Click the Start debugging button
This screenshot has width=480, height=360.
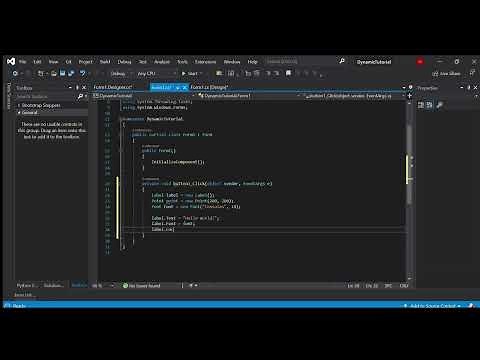[x=190, y=73]
